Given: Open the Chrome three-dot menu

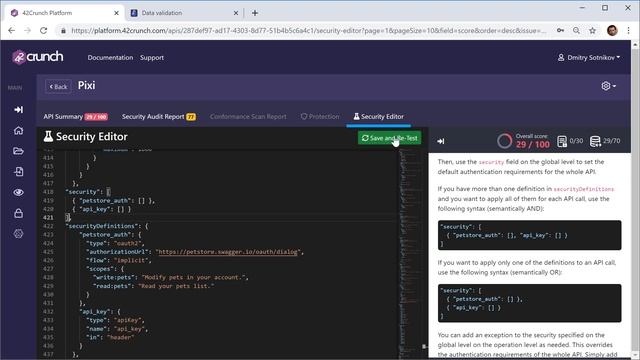Looking at the screenshot, I should (629, 31).
